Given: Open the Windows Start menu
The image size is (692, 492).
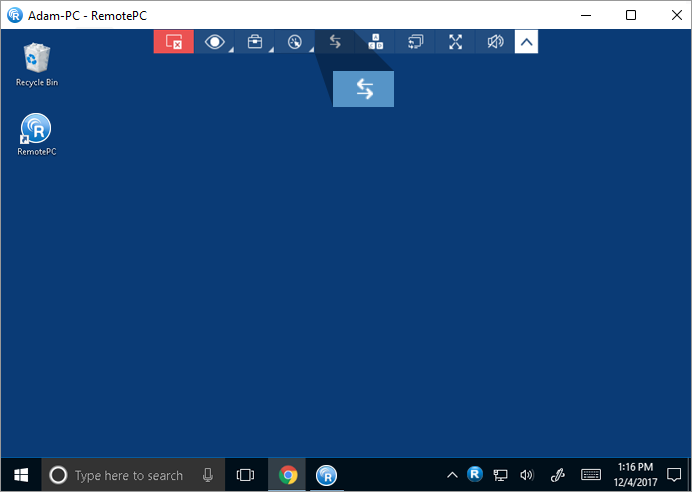Looking at the screenshot, I should 20,475.
